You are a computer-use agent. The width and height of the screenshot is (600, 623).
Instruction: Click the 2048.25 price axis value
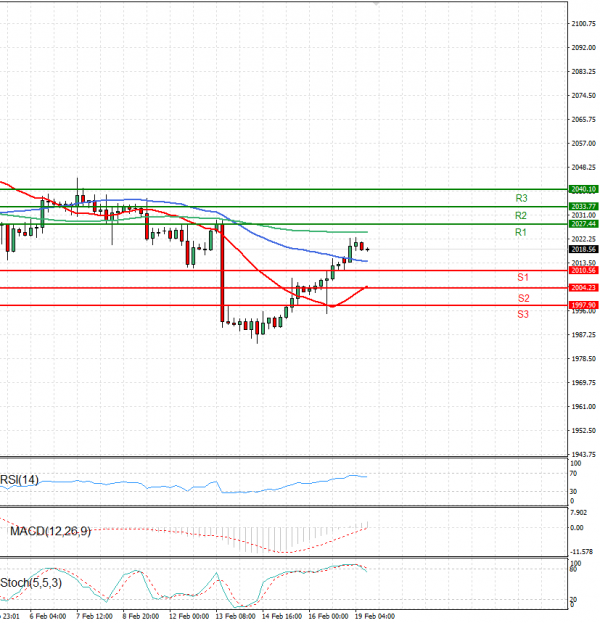(583, 167)
